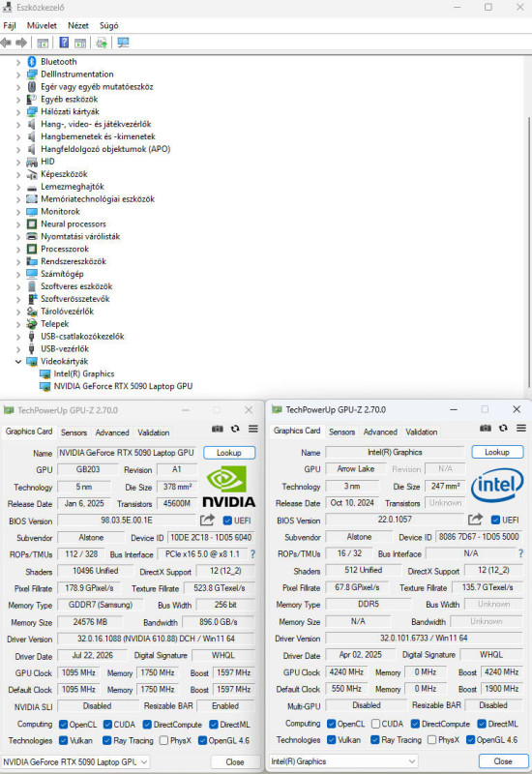Image resolution: width=532 pixels, height=774 pixels.
Task: Click the scan for hardware changes monitor icon
Action: pyautogui.click(x=124, y=43)
